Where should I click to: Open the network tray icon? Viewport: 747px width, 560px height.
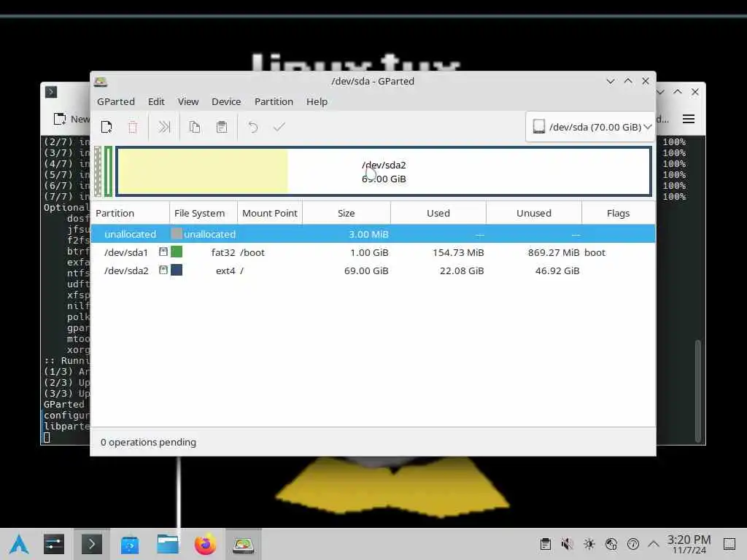point(611,544)
